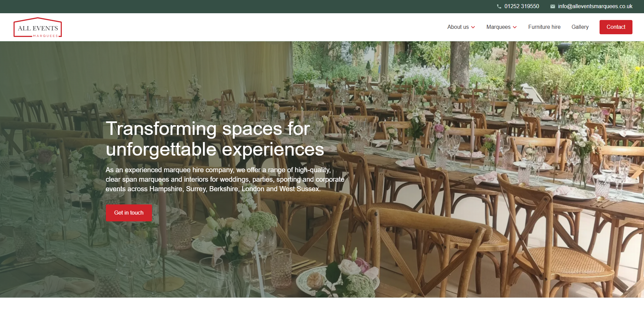This screenshot has height=319, width=644.
Task: Click the All Events Marquees logo
Action: click(x=38, y=27)
